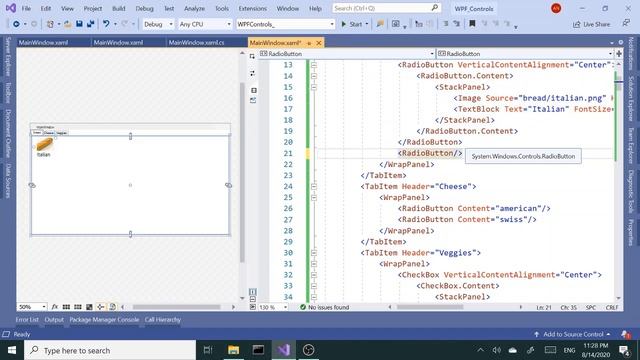Click the user account avatar
This screenshot has width=640, height=360.
(556, 8)
